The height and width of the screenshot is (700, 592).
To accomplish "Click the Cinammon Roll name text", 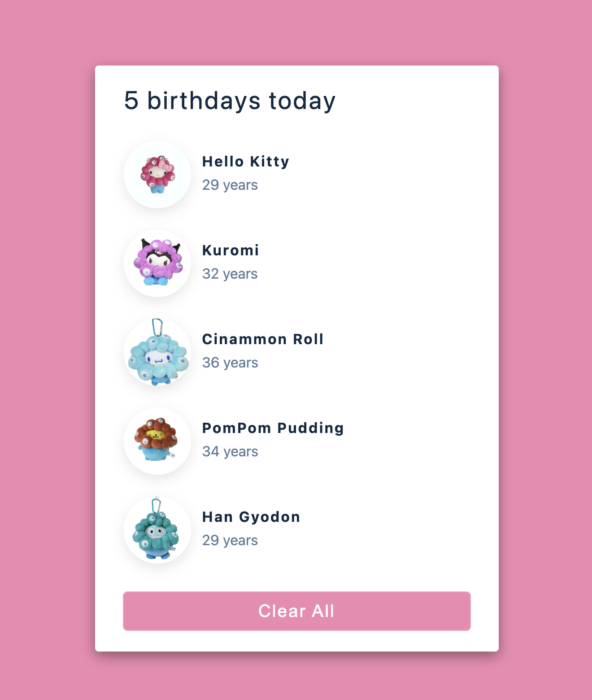I will click(x=263, y=339).
